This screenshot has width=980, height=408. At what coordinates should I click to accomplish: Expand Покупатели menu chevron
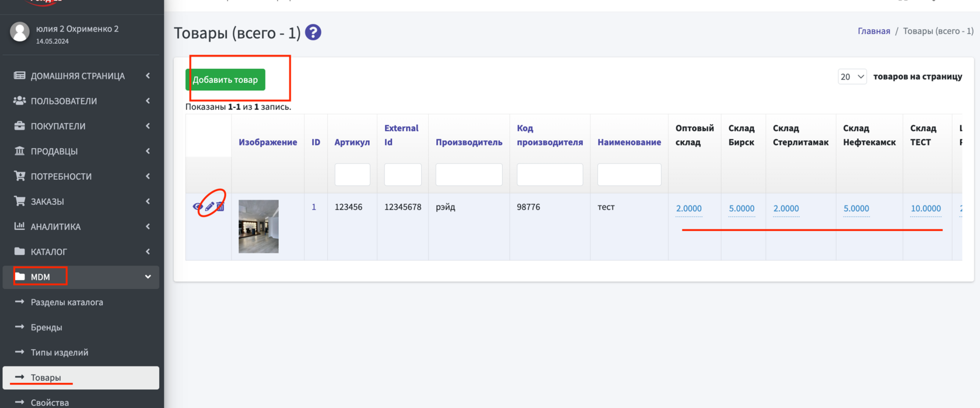148,126
